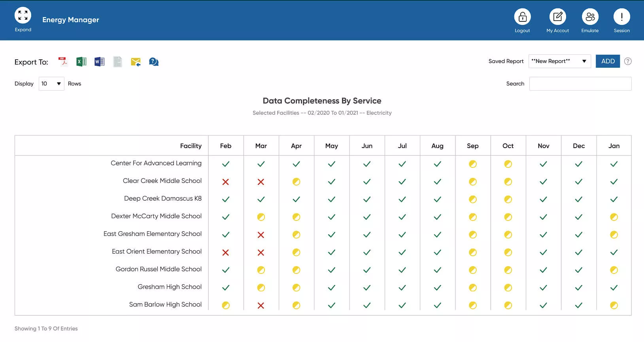The height and width of the screenshot is (342, 644).
Task: Click into the Search field
Action: (x=580, y=84)
